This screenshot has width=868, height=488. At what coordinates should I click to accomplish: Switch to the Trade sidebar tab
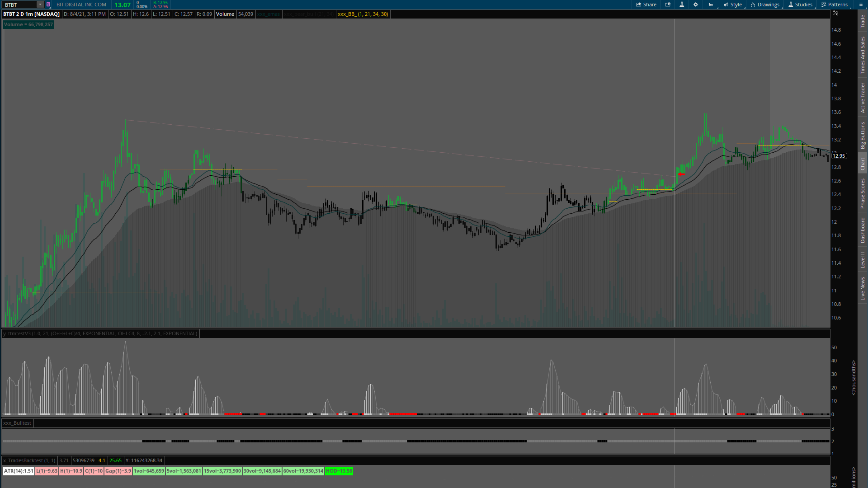pos(863,21)
